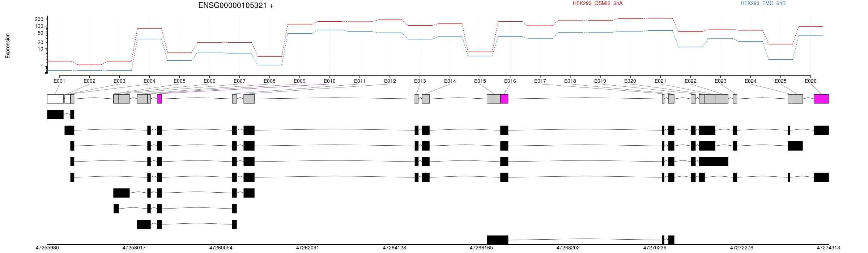Click exon label E006
This screenshot has width=868, height=253.
[209, 81]
